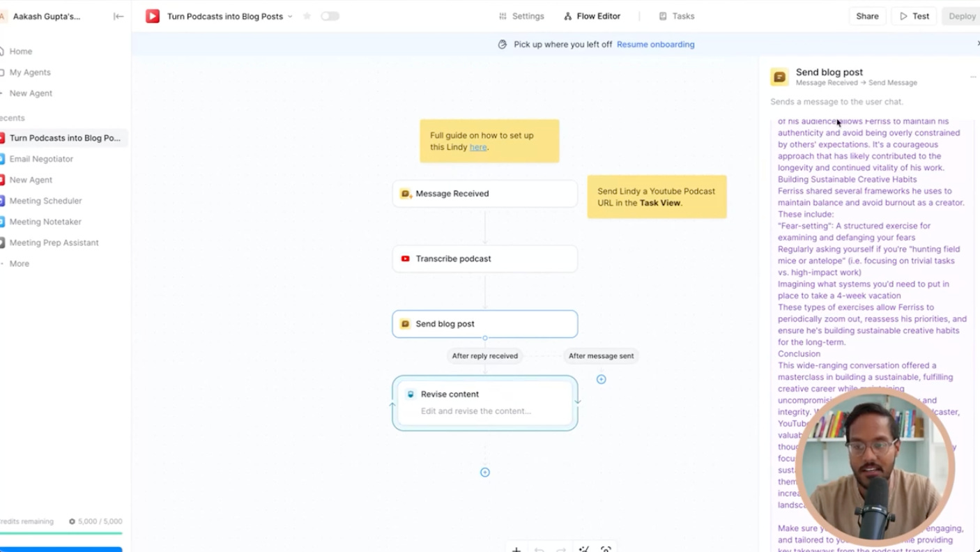Open Meeting Scheduler recent agent

tap(45, 201)
